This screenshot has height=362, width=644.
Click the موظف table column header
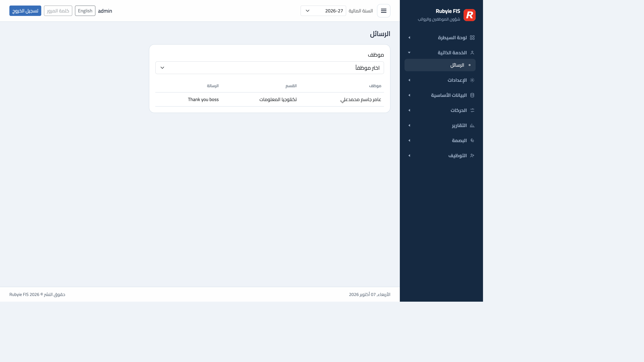tap(375, 86)
